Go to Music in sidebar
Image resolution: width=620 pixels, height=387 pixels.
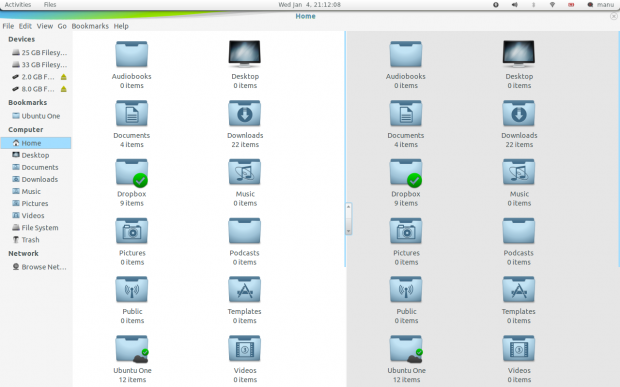pos(26,191)
